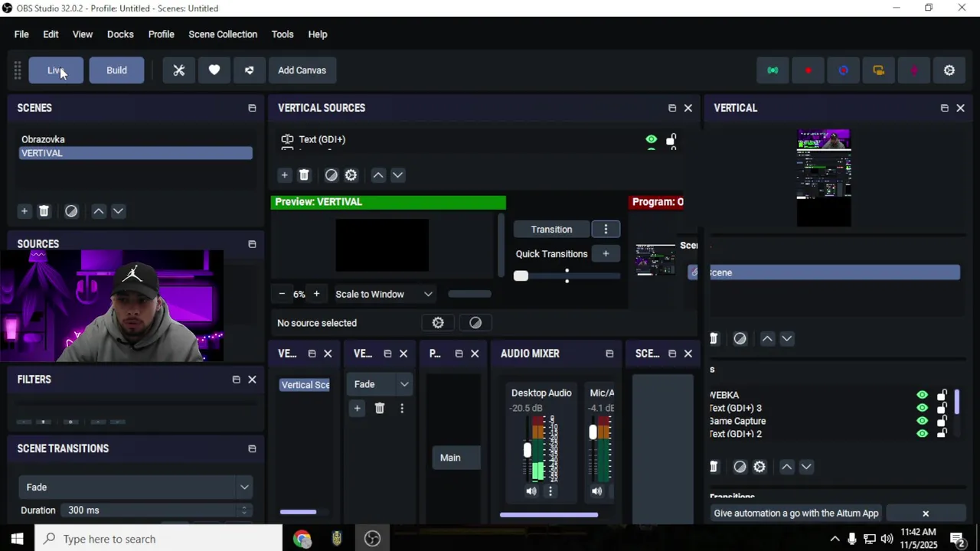
Task: Open the Docks menu
Action: pos(120,34)
